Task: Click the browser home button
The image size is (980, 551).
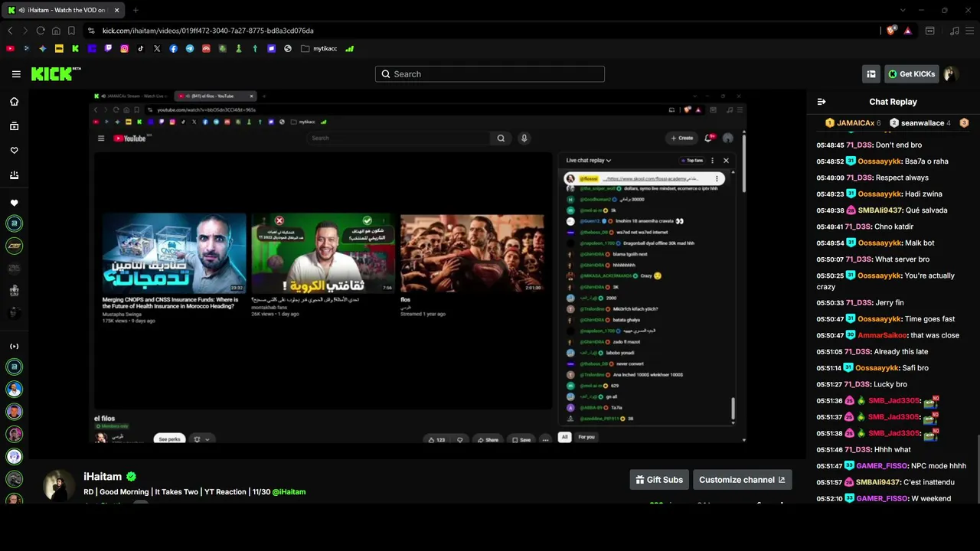Action: (56, 31)
